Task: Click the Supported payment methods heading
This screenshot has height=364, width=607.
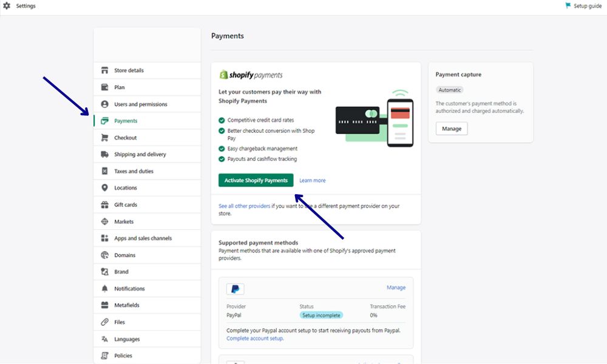Action: point(258,243)
